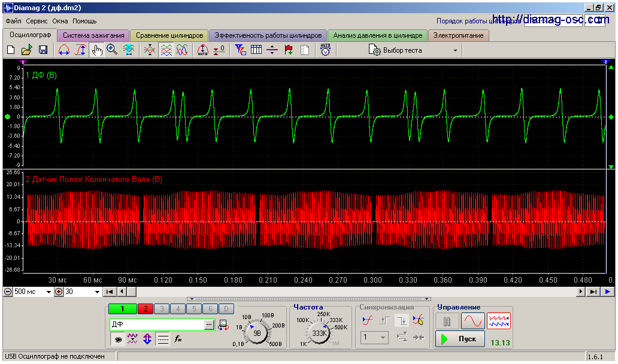618x364 pixels.
Task: Open the filter settings funnel icon
Action: point(240,50)
